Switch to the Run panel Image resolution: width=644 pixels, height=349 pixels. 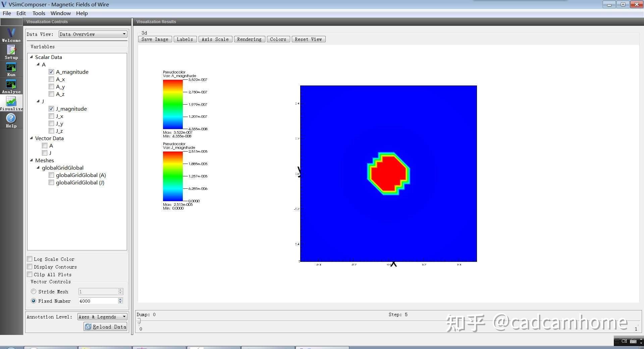11,68
